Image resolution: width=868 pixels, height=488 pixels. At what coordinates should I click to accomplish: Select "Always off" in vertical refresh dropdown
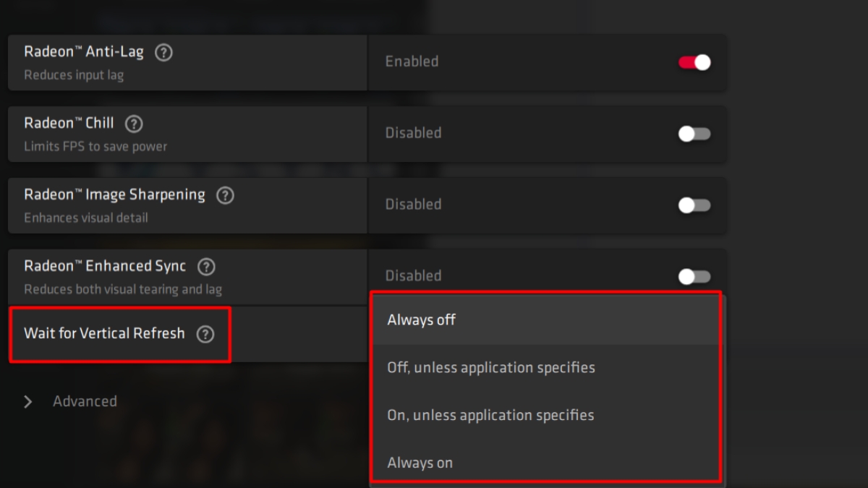pyautogui.click(x=546, y=320)
